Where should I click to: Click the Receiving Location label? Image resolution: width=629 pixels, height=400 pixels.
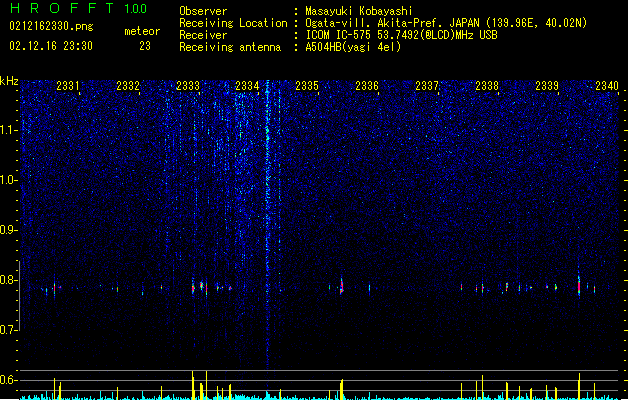pyautogui.click(x=233, y=23)
